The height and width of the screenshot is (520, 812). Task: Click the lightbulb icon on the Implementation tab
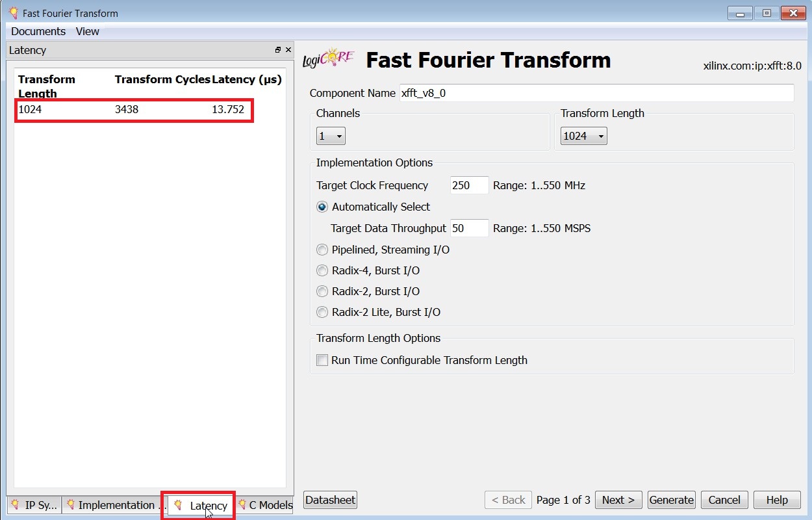72,505
